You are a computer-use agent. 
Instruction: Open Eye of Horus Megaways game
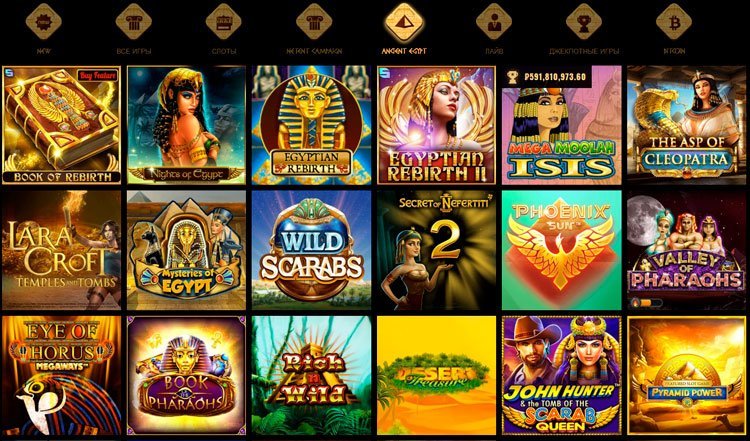[x=62, y=375]
